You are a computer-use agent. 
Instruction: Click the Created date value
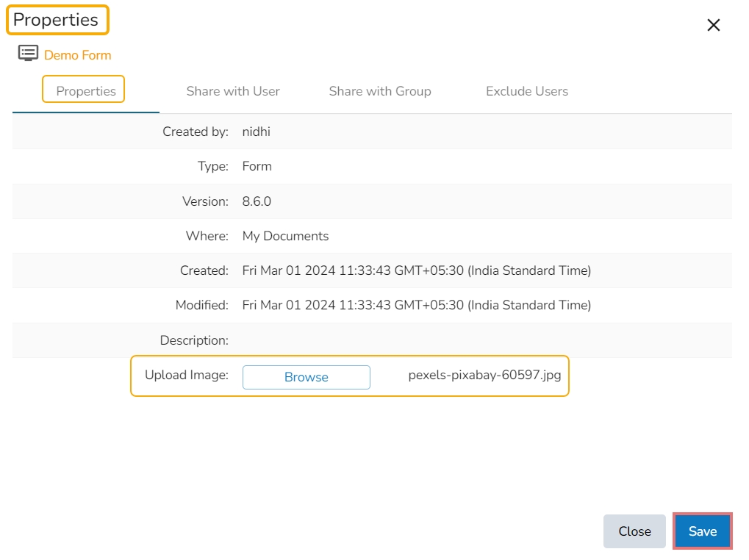click(x=416, y=270)
